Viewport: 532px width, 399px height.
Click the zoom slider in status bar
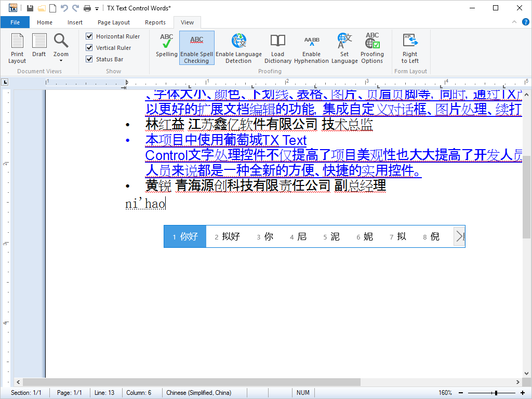point(497,393)
